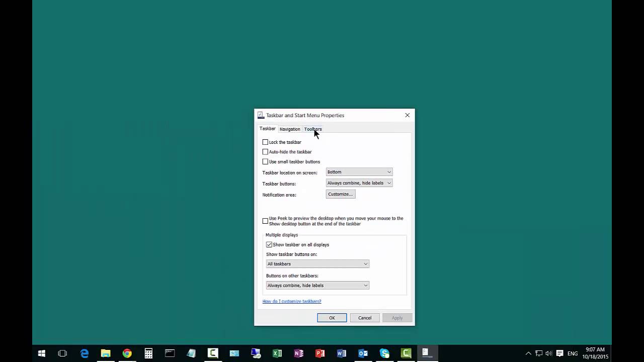Click the Customize button for Notification area

pyautogui.click(x=340, y=194)
